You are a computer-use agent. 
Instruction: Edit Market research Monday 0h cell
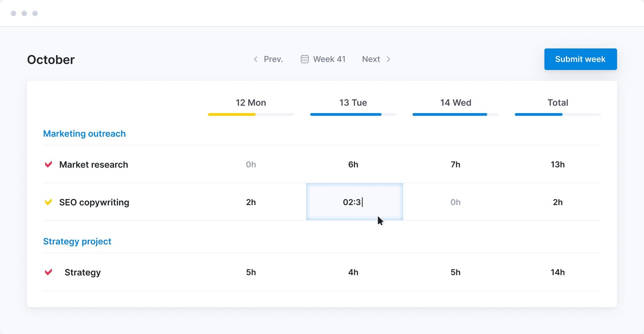click(251, 164)
